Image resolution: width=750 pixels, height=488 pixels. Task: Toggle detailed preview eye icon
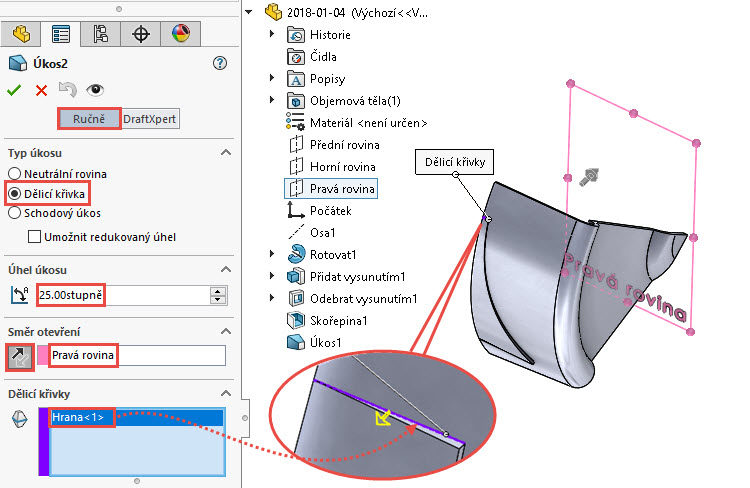pyautogui.click(x=95, y=89)
